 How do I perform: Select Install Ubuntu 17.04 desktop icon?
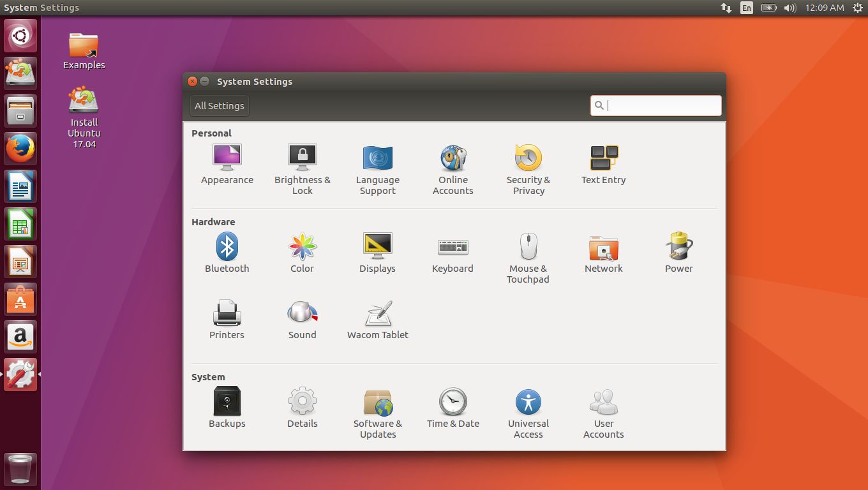(x=84, y=118)
